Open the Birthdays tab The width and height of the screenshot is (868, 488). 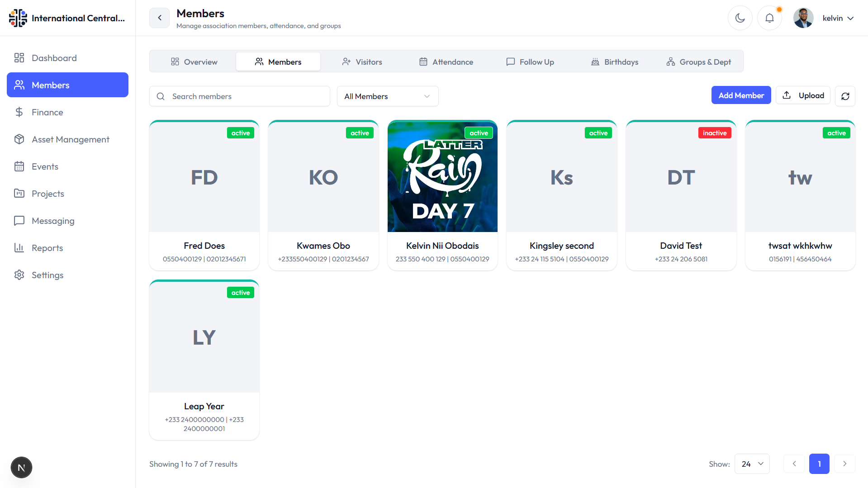pyautogui.click(x=614, y=62)
